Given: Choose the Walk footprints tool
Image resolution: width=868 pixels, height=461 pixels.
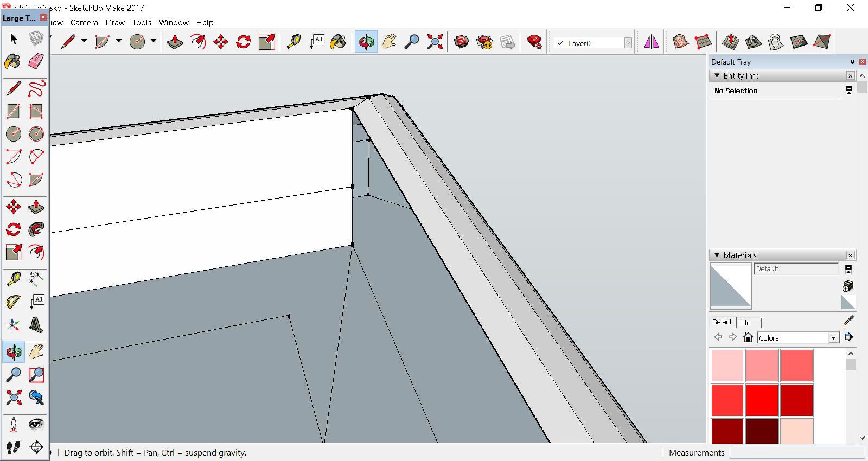Looking at the screenshot, I should click(14, 447).
